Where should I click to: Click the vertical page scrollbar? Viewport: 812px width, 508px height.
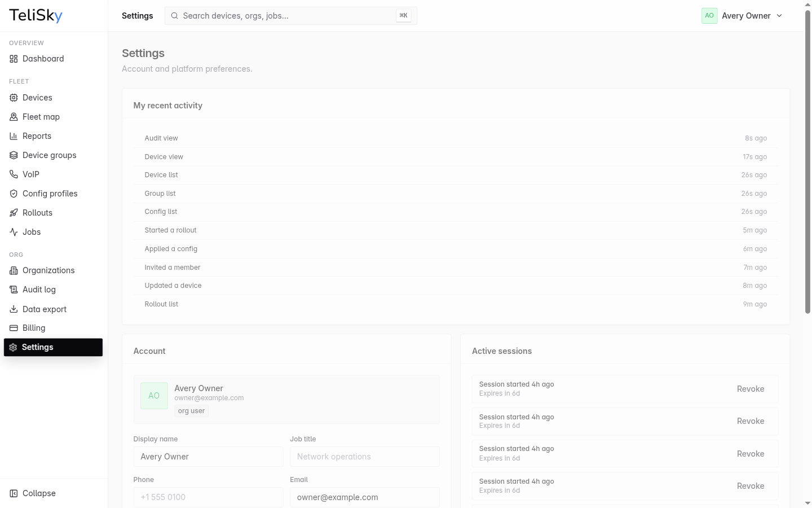807,163
